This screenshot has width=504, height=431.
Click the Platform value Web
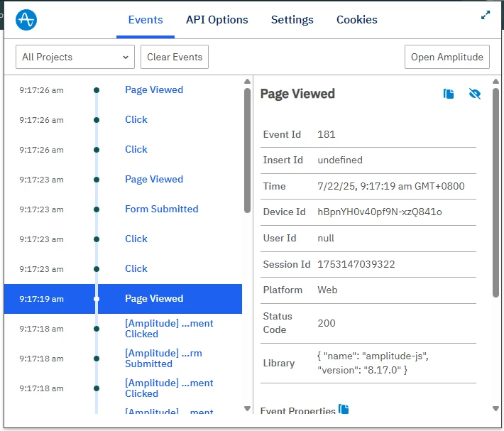click(327, 290)
